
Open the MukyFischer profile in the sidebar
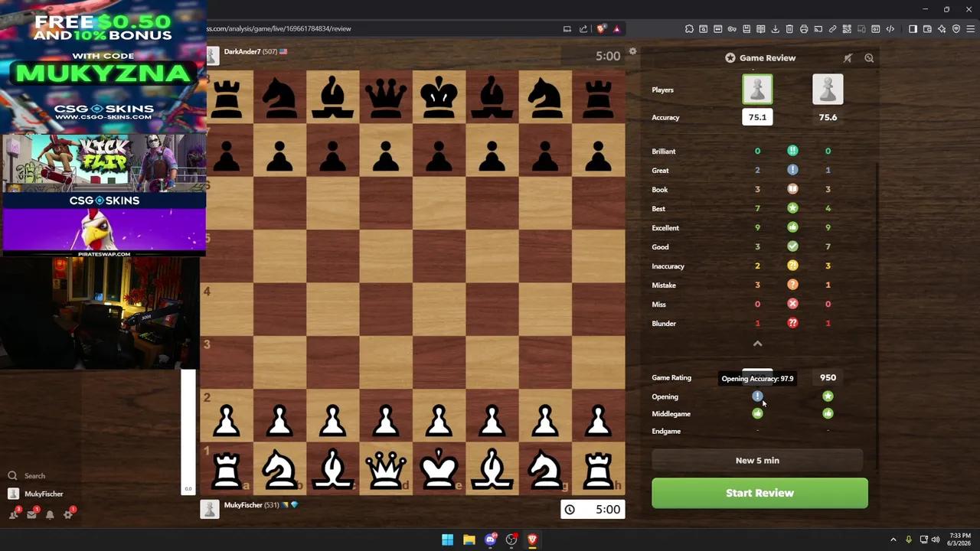(35, 494)
